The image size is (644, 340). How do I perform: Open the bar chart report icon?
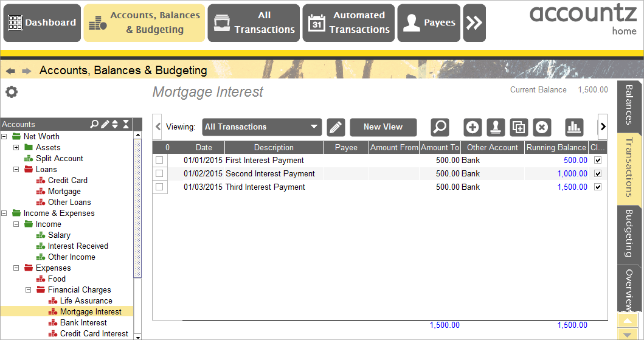(x=574, y=127)
